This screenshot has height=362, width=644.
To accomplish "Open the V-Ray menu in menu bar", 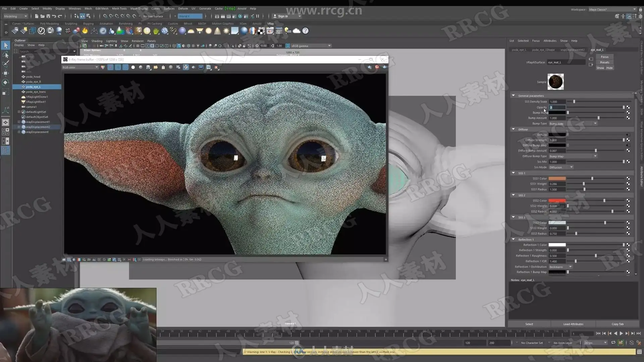I will [x=230, y=9].
